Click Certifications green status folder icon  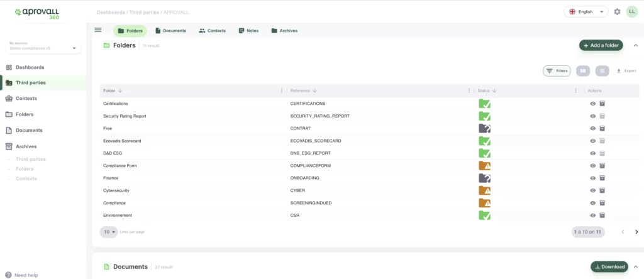(x=485, y=104)
